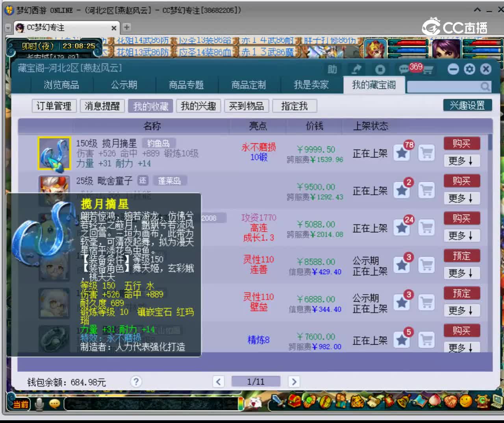504x423 pixels.
Task: Expand 更多 for the ￥6888.00 row
Action: [462, 310]
